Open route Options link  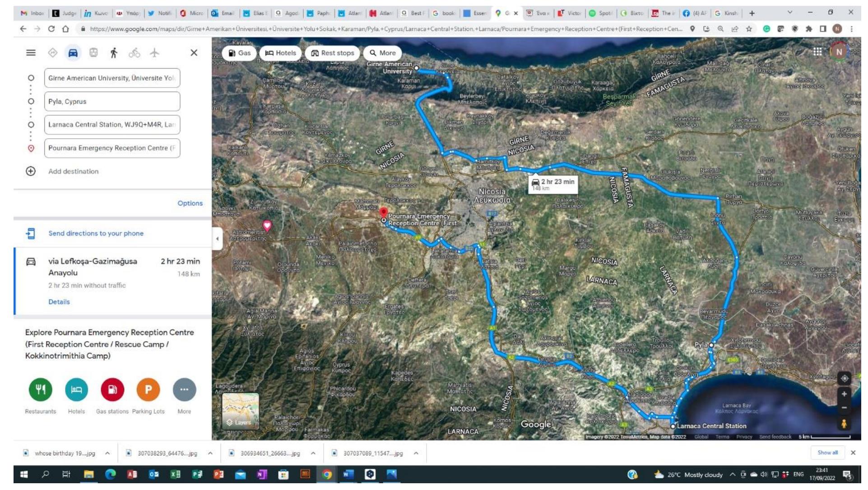click(190, 203)
